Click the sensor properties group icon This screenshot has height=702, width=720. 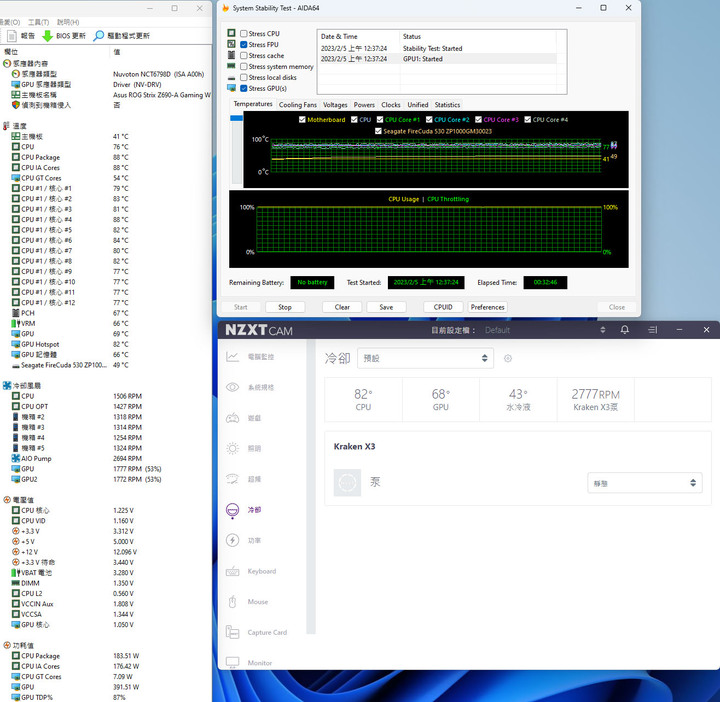7,63
